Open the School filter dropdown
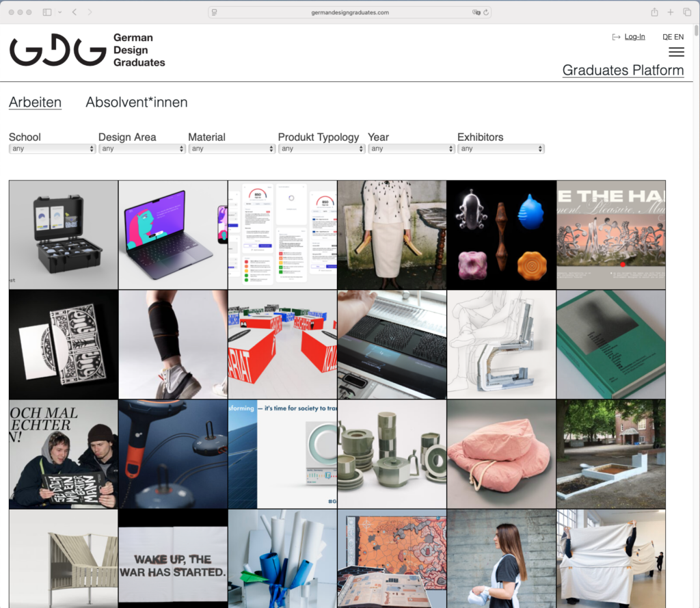The image size is (700, 608). [x=52, y=148]
